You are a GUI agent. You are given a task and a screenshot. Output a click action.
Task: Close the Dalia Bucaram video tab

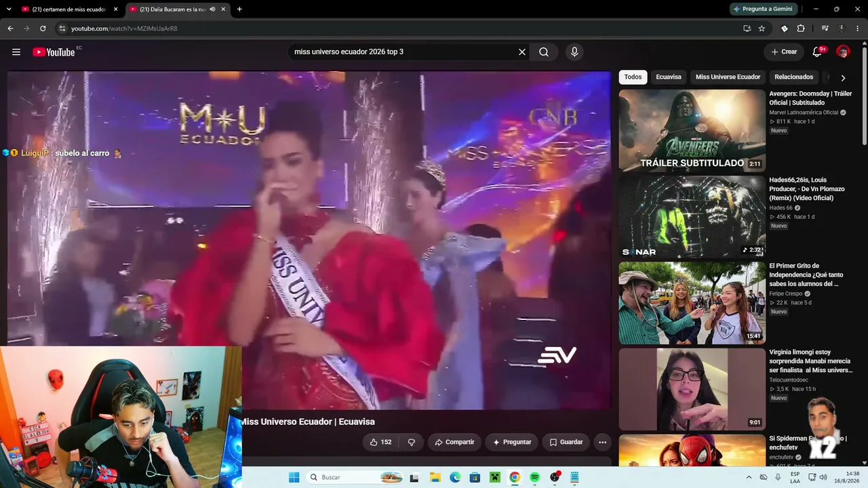[223, 9]
